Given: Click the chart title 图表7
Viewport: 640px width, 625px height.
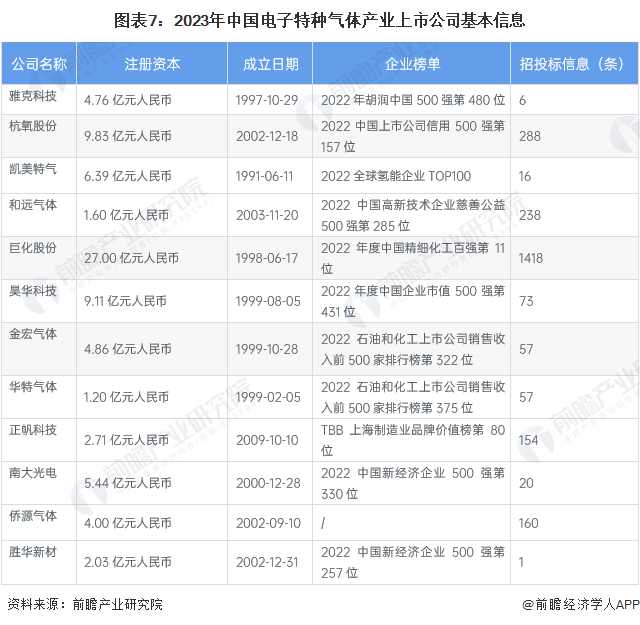Looking at the screenshot, I should [320, 20].
